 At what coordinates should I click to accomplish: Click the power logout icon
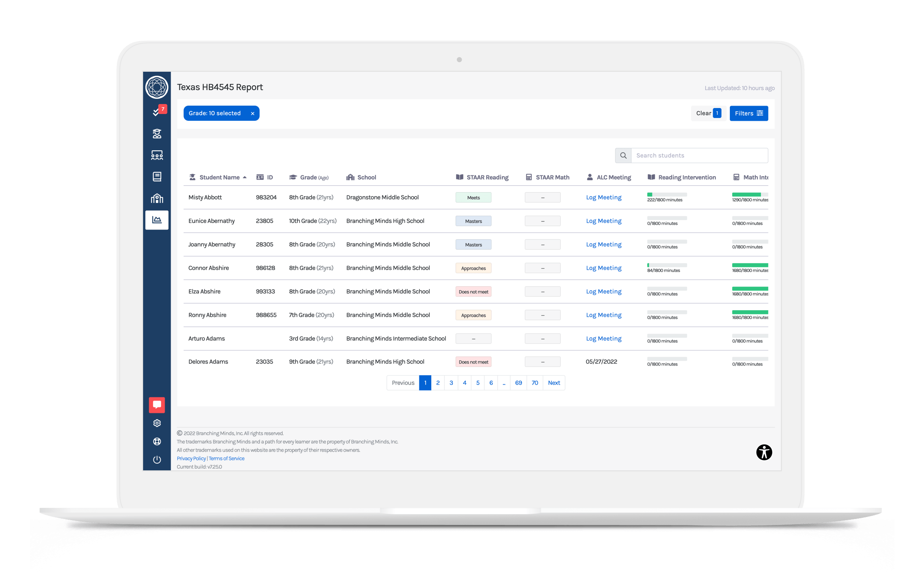pyautogui.click(x=157, y=460)
